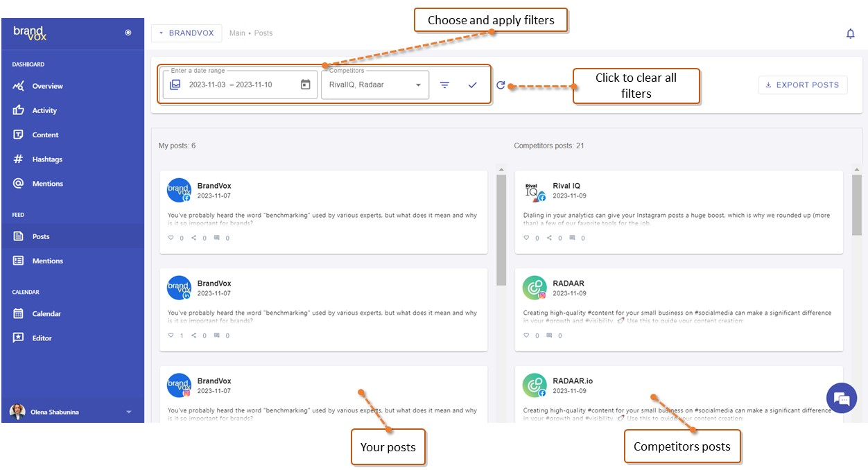Screen dimensions: 868x470
Task: Click the RADAAR Instagram post avatar
Action: pos(535,288)
